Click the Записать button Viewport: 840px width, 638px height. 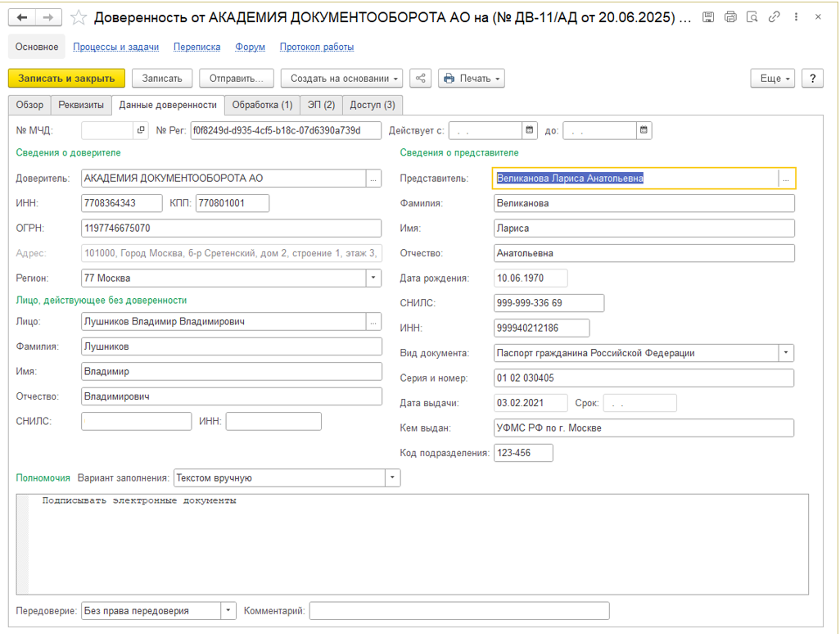[x=162, y=78]
